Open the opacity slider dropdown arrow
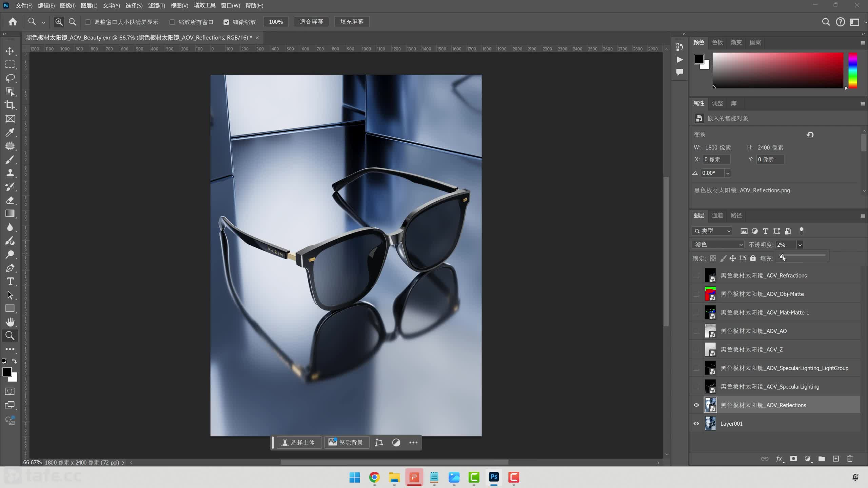 [800, 245]
